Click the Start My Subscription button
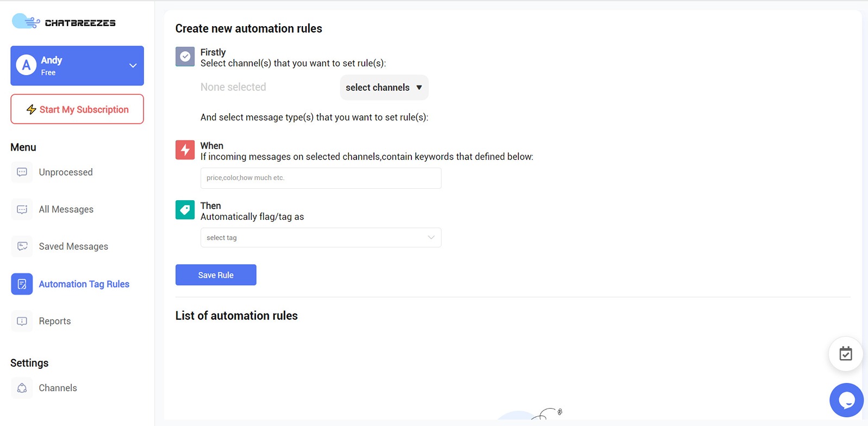868x426 pixels. coord(77,109)
